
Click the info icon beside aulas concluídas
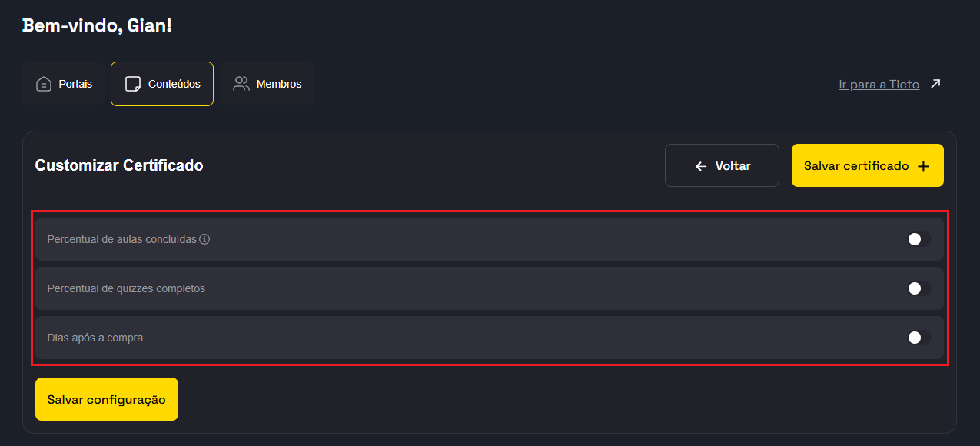(204, 239)
